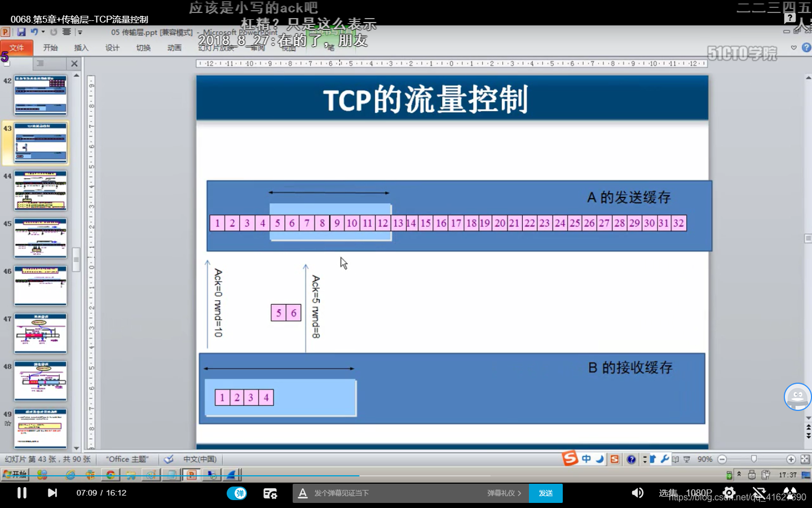Click the taskbar clock 17:37

pos(788,475)
